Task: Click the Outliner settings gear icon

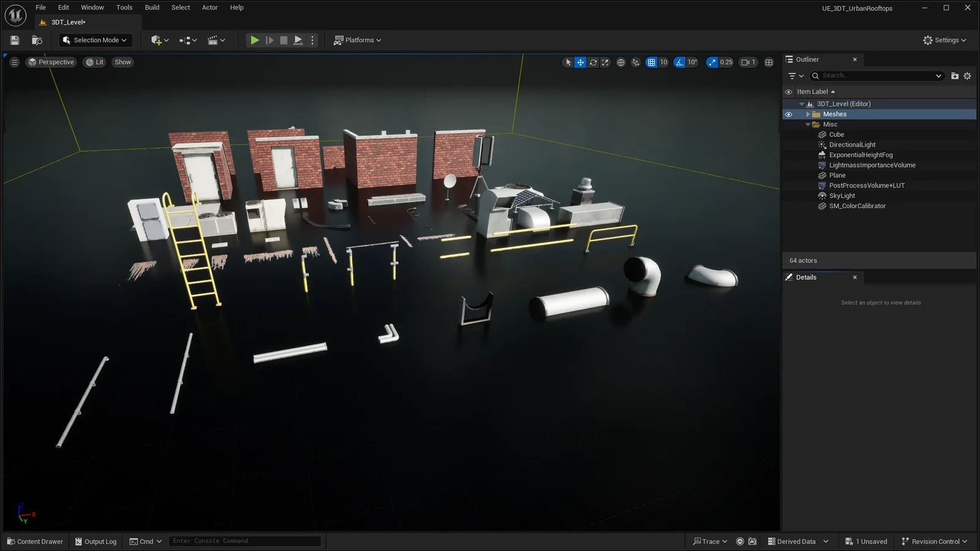Action: point(967,75)
